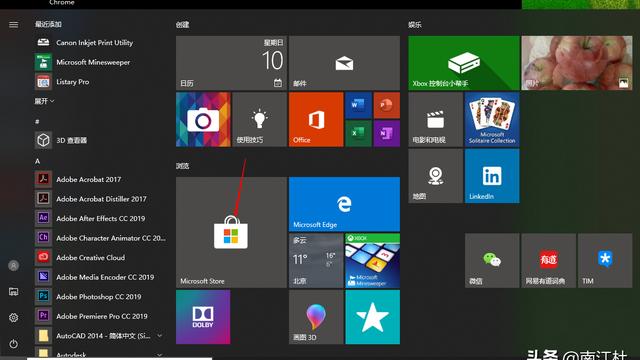Click the # index header
Viewport: 640px width, 360px height.
coord(37,122)
